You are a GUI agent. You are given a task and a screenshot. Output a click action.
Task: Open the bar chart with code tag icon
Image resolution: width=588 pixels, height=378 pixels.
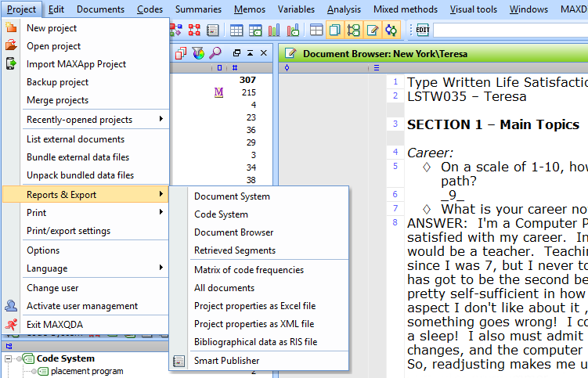[x=293, y=30]
